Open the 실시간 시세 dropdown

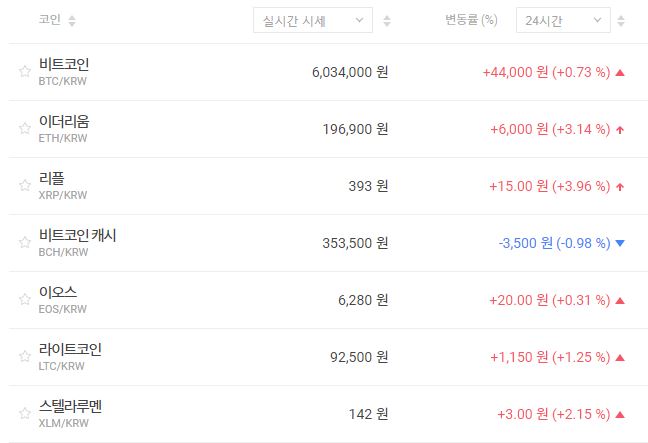click(313, 20)
